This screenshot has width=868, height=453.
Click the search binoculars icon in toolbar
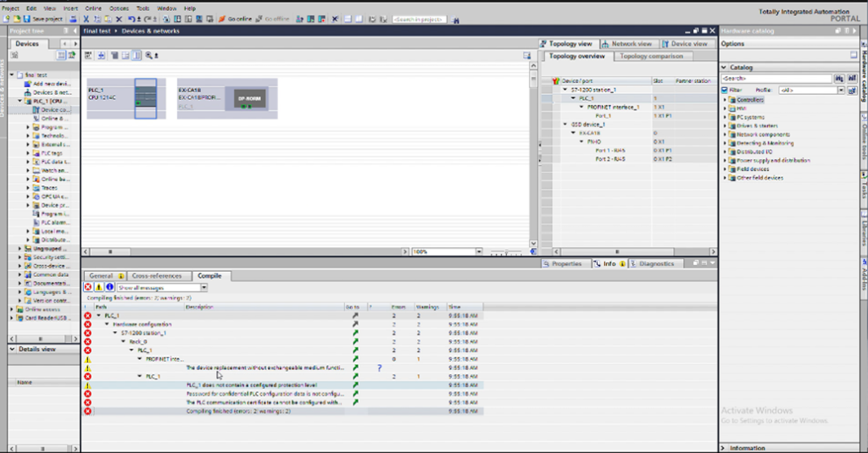(x=455, y=20)
